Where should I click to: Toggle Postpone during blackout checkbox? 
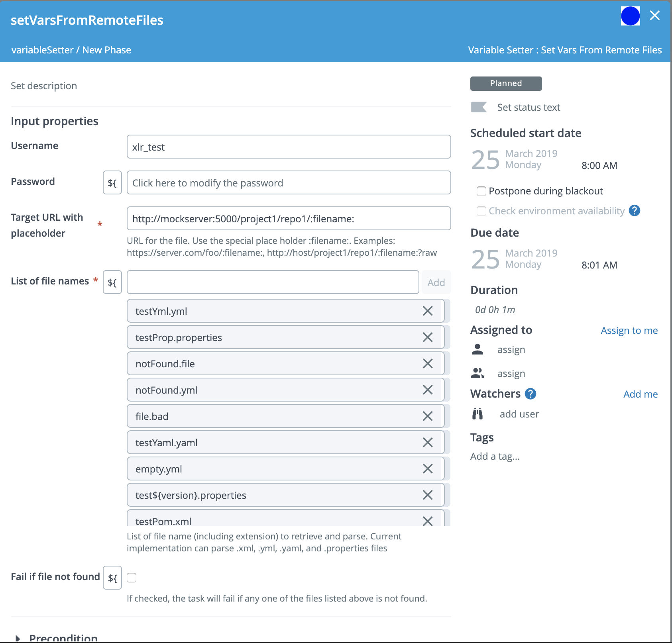point(481,191)
